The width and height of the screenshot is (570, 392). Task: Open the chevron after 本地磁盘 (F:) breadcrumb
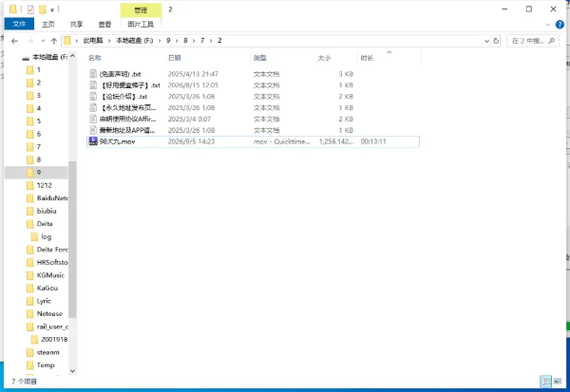coord(160,41)
